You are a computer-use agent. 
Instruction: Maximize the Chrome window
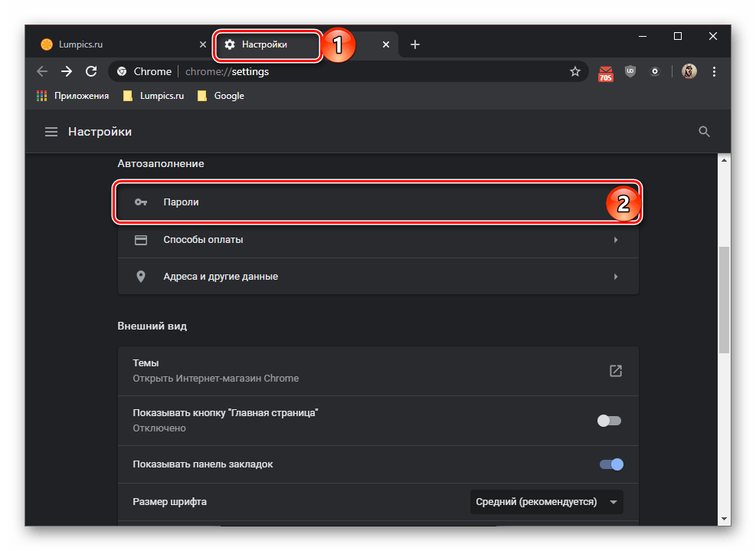[x=677, y=36]
